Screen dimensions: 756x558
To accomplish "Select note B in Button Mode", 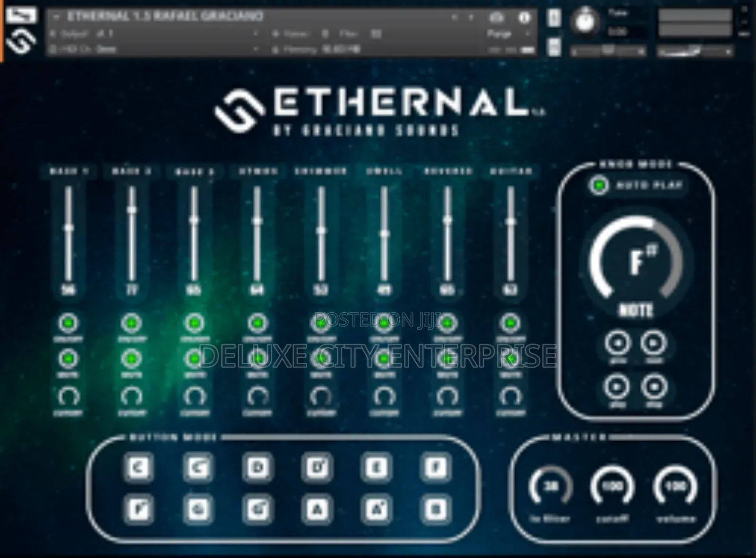I will click(x=435, y=509).
